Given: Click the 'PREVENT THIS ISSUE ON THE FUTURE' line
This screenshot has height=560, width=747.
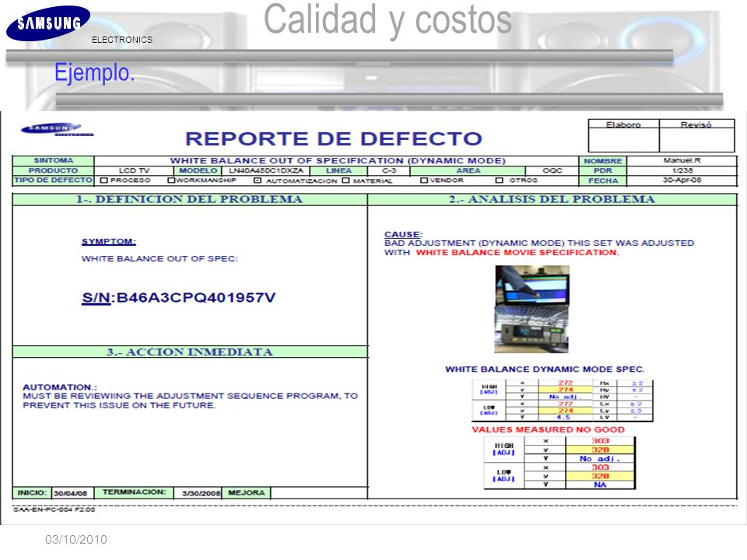Looking at the screenshot, I should click(x=119, y=405).
